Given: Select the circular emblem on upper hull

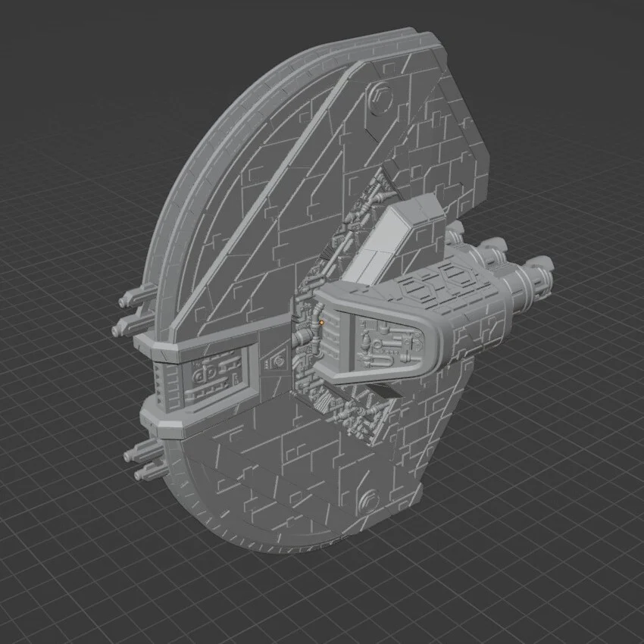Looking at the screenshot, I should 380,98.
